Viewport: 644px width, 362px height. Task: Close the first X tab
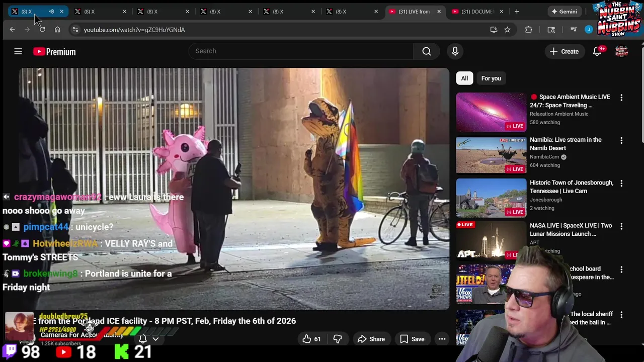click(61, 11)
